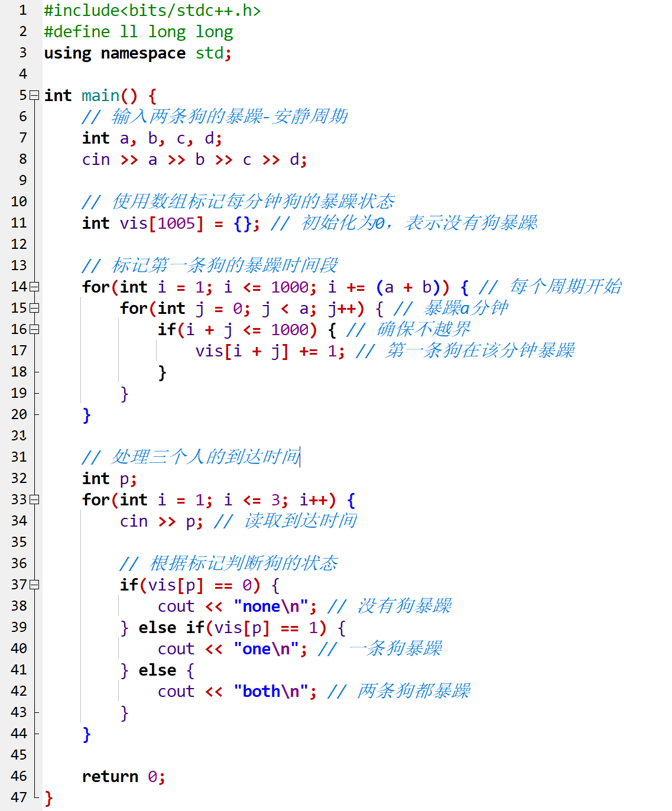Click line number 21 in the gutter

19,436
